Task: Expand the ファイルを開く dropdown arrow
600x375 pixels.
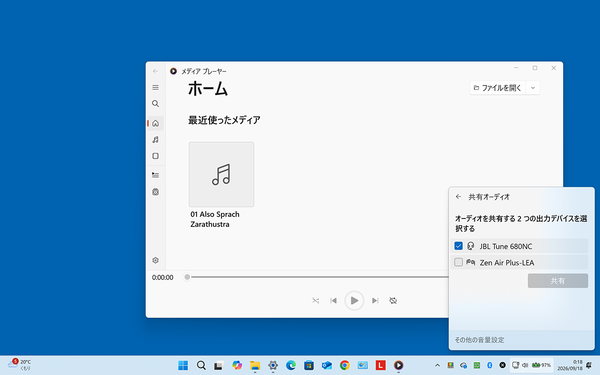Action: (533, 88)
